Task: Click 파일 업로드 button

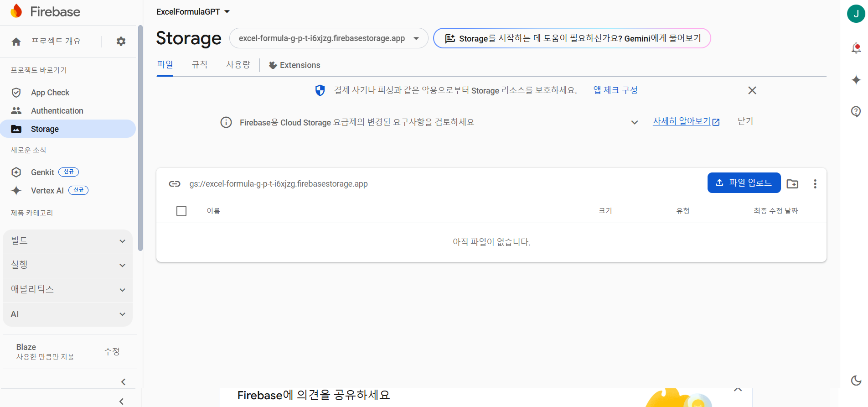Action: (x=744, y=183)
